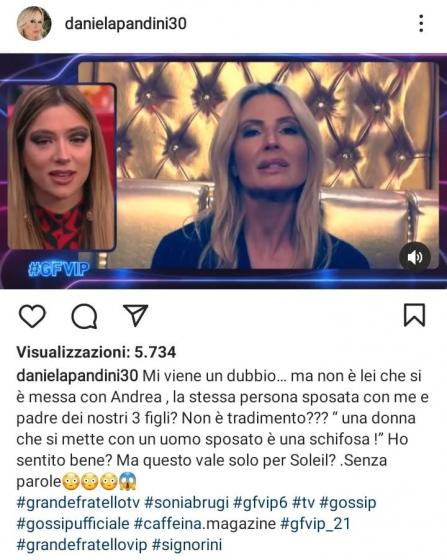Viewport: 447px width, 560px height.
Task: Open danielapandini30 username in header
Action: point(126,24)
